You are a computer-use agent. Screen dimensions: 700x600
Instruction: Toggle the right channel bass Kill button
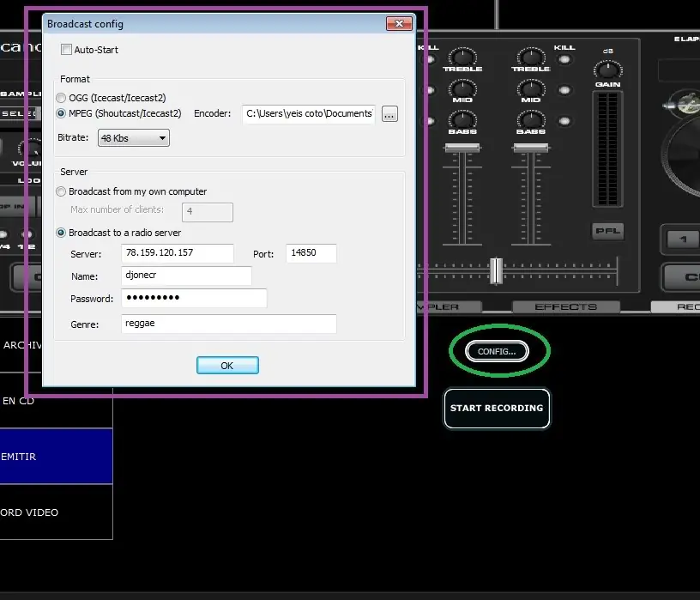coord(564,121)
